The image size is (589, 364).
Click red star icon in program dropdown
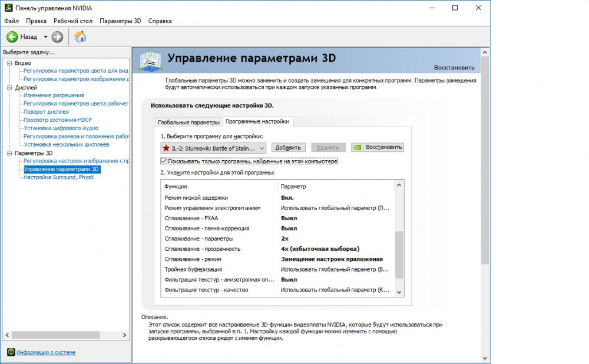[x=166, y=148]
